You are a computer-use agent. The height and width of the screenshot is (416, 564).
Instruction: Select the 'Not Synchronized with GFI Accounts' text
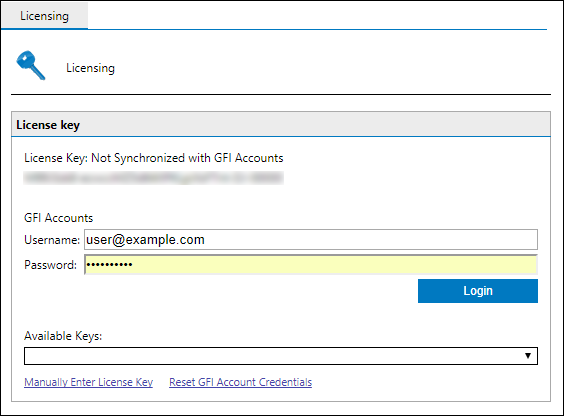187,158
